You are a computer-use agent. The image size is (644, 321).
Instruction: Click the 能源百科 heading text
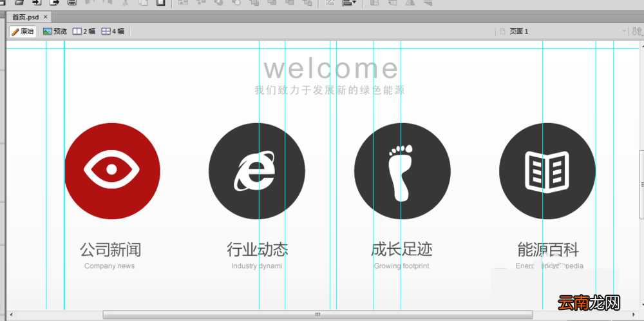548,249
